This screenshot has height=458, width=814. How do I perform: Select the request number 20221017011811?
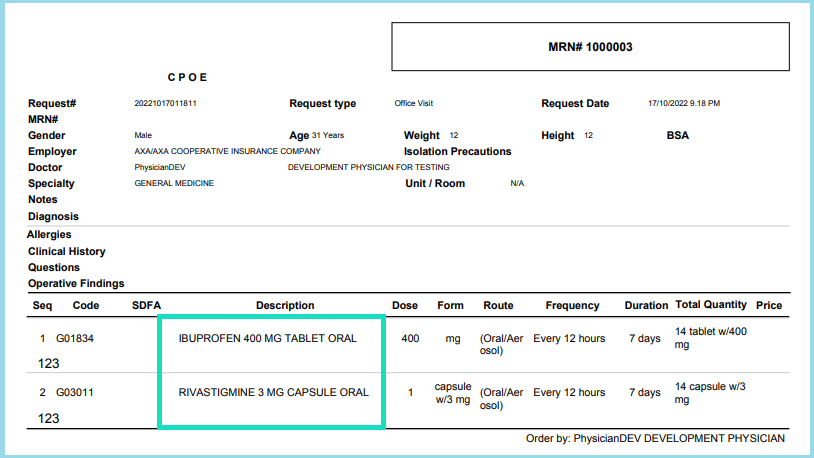pos(165,104)
